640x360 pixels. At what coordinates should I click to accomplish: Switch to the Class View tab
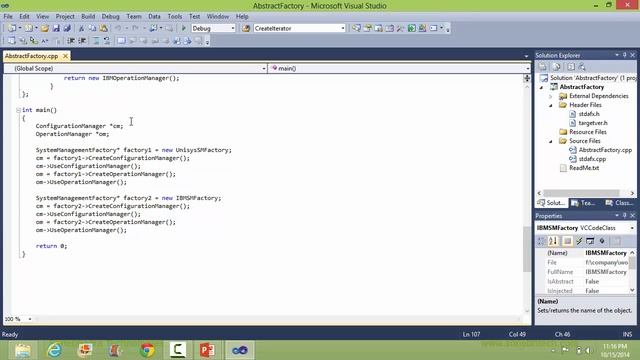pyautogui.click(x=620, y=203)
